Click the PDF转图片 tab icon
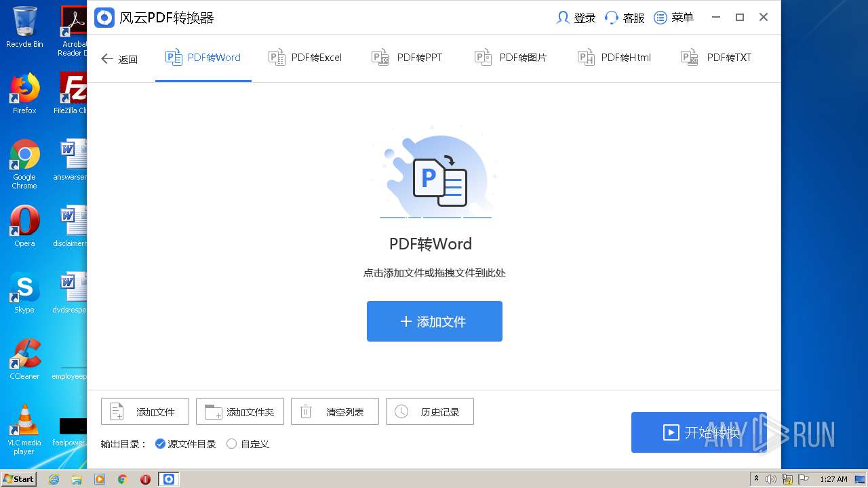Viewport: 868px width, 488px height. [x=483, y=58]
